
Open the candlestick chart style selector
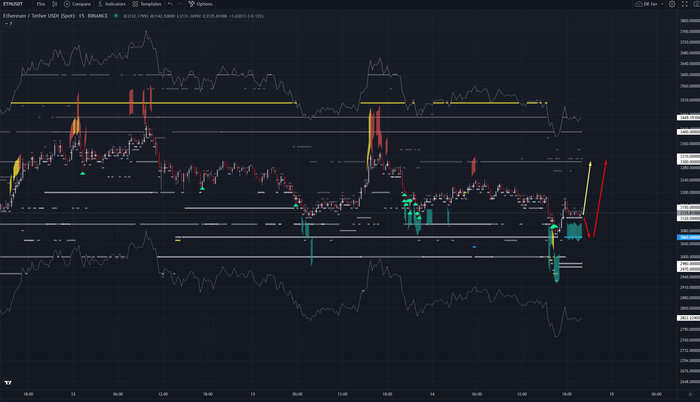point(54,4)
